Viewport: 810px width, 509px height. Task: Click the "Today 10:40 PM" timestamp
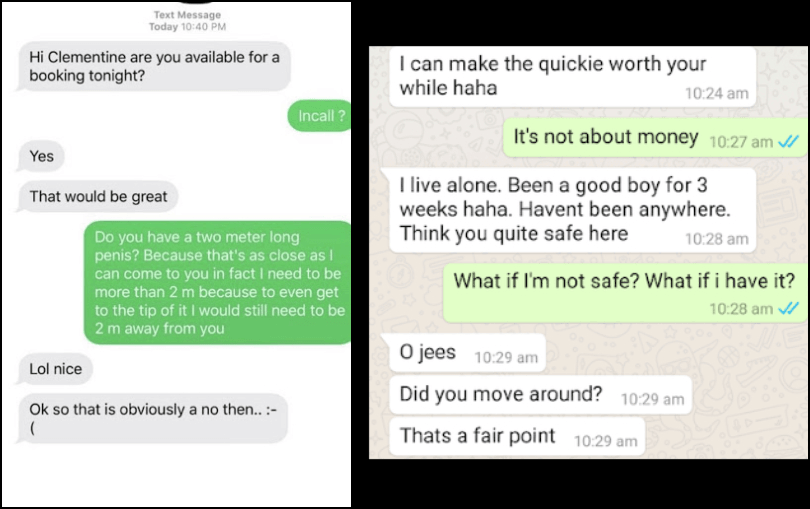tap(187, 26)
